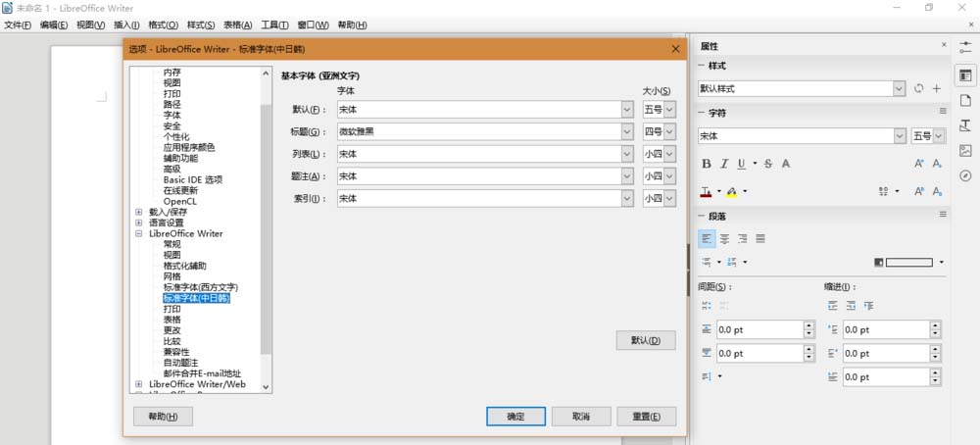Open the Navigator deck in the sidebar
The height and width of the screenshot is (445, 980).
965,175
